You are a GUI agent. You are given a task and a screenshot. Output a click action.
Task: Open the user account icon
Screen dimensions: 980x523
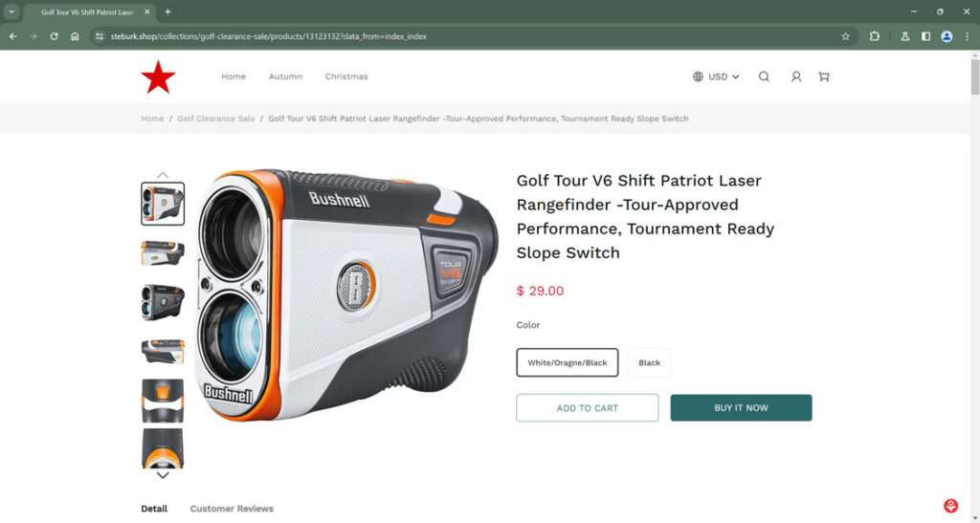(x=795, y=76)
